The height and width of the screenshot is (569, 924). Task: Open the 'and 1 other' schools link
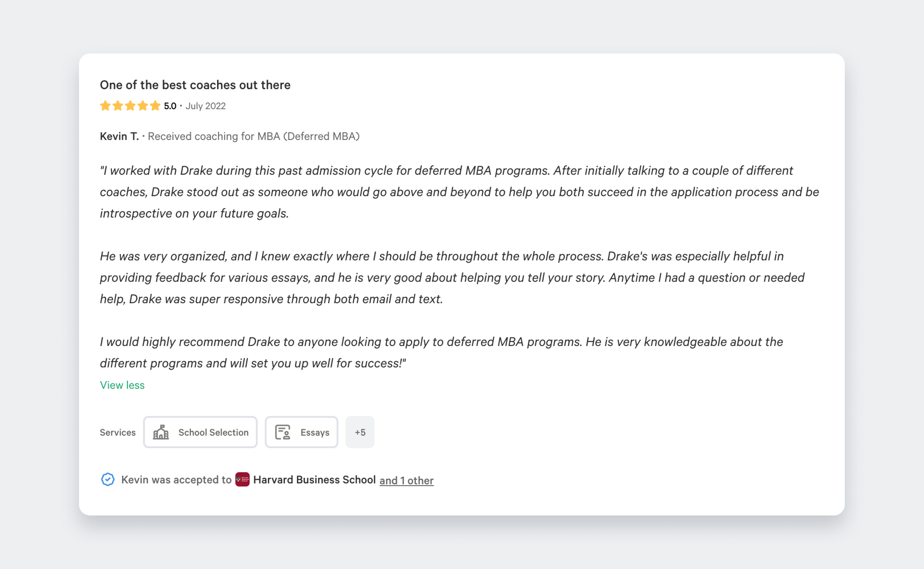(406, 481)
